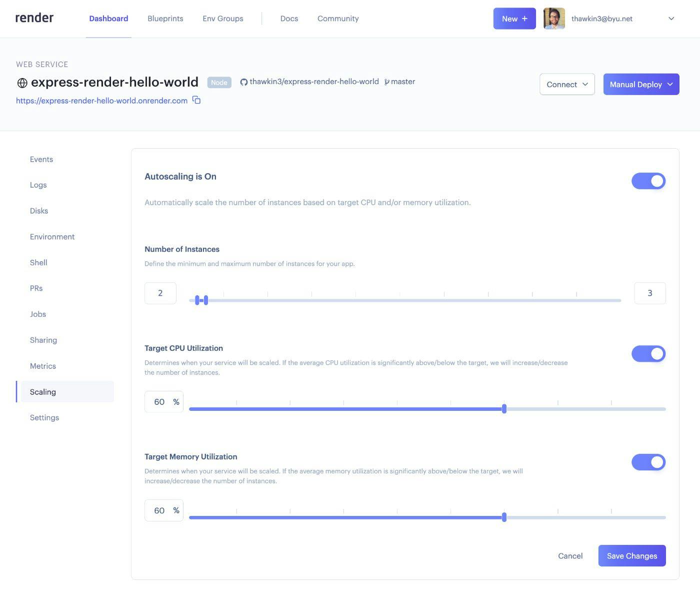The image size is (700, 594).
Task: Open Settings in the sidebar
Action: coord(44,417)
